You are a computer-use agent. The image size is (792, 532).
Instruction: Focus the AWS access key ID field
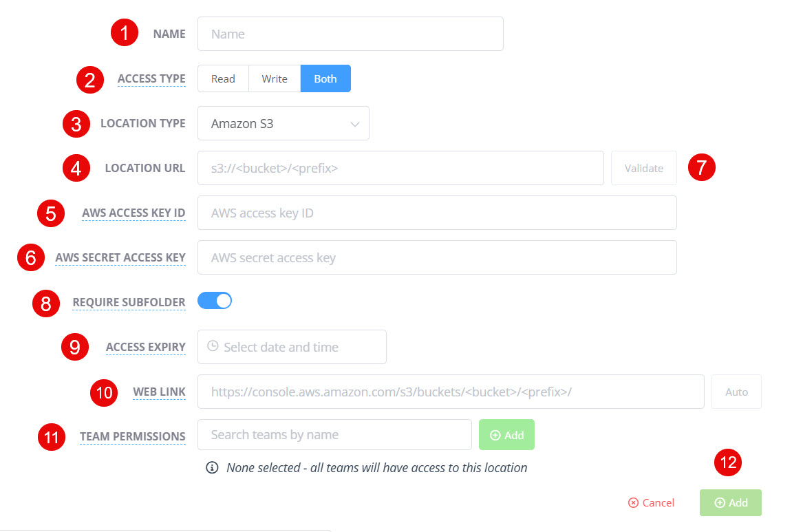point(437,213)
